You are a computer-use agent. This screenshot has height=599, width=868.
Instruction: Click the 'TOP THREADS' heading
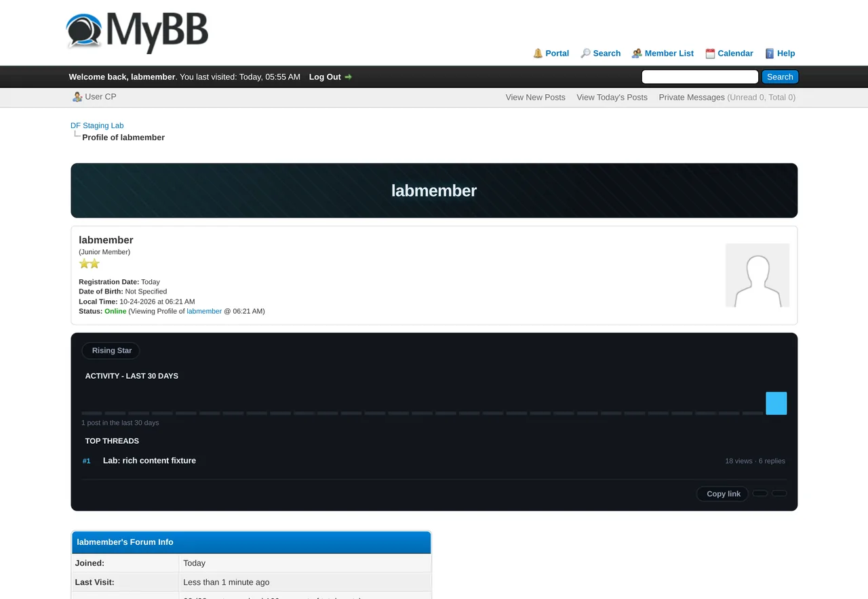(112, 441)
